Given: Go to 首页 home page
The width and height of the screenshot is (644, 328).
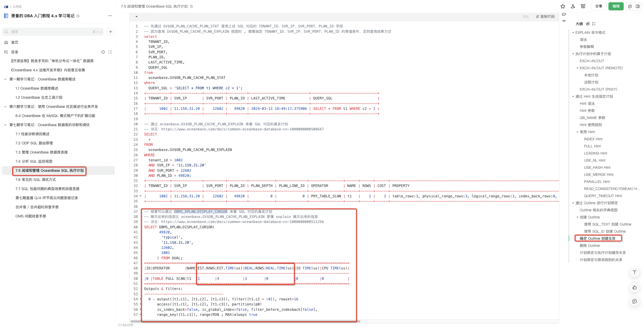Looking at the screenshot, I should point(15,42).
